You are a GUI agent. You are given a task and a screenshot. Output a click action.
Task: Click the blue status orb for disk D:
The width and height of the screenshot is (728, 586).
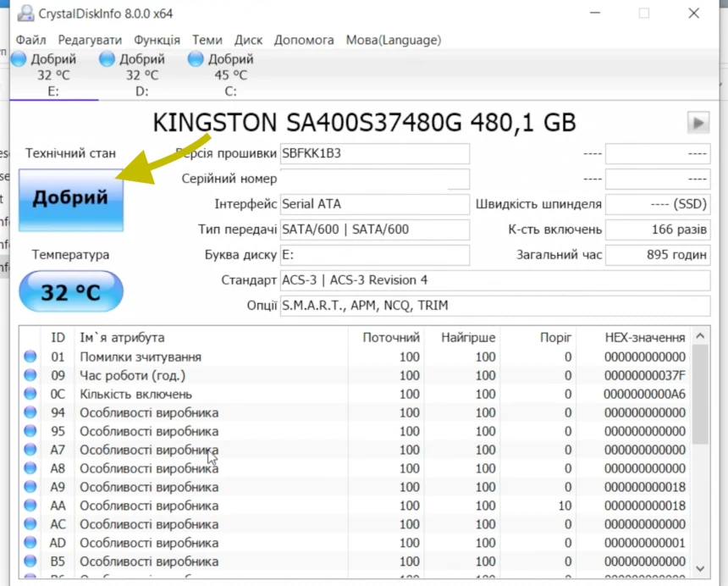click(x=107, y=59)
